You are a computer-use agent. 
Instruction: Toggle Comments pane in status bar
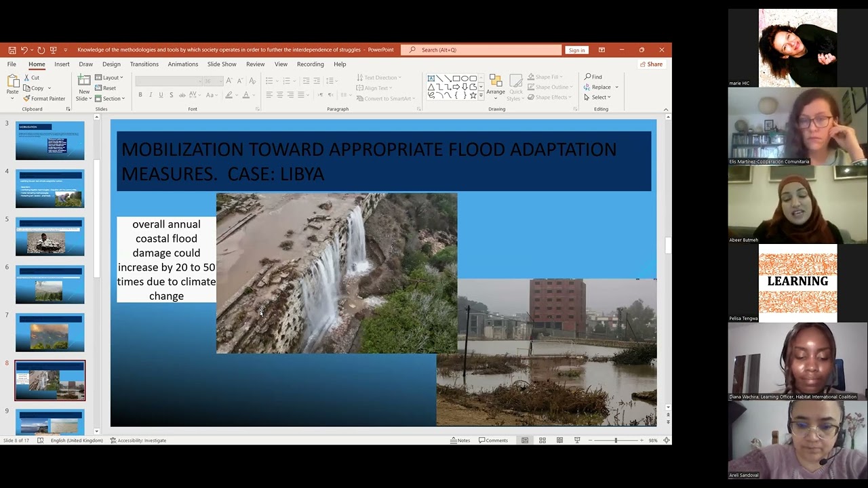pyautogui.click(x=493, y=441)
